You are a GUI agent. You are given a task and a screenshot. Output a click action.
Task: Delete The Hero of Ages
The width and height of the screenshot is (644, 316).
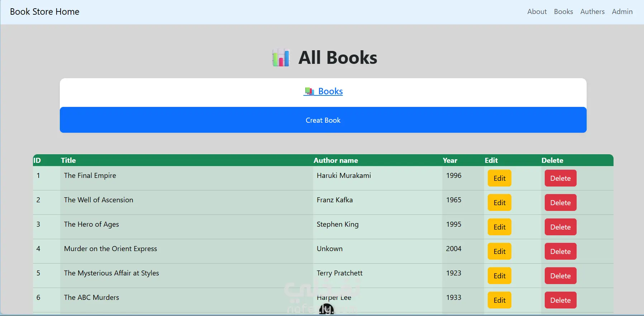(x=560, y=227)
